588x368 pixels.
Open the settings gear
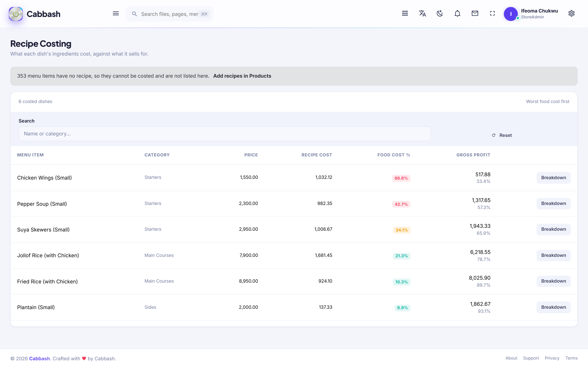tap(571, 13)
